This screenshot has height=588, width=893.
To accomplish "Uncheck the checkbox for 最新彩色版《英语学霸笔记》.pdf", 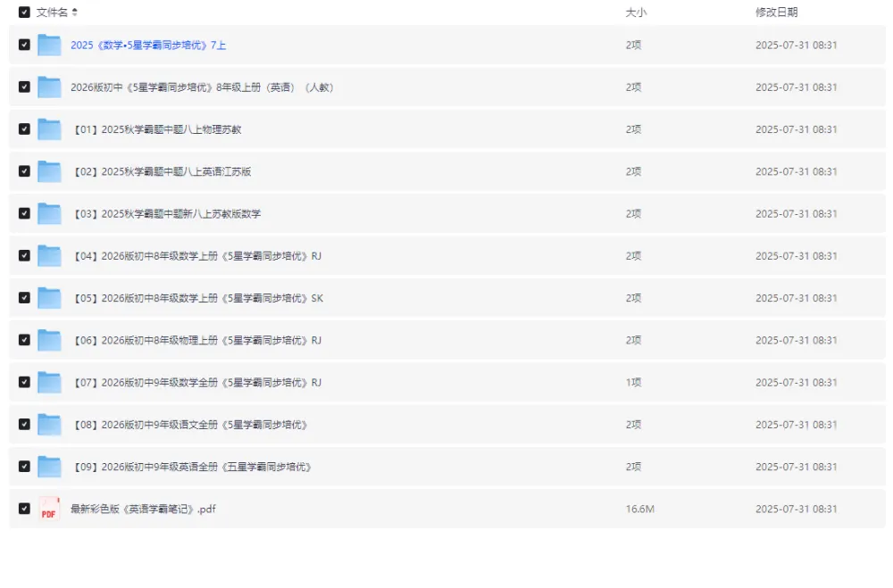I will (x=24, y=509).
